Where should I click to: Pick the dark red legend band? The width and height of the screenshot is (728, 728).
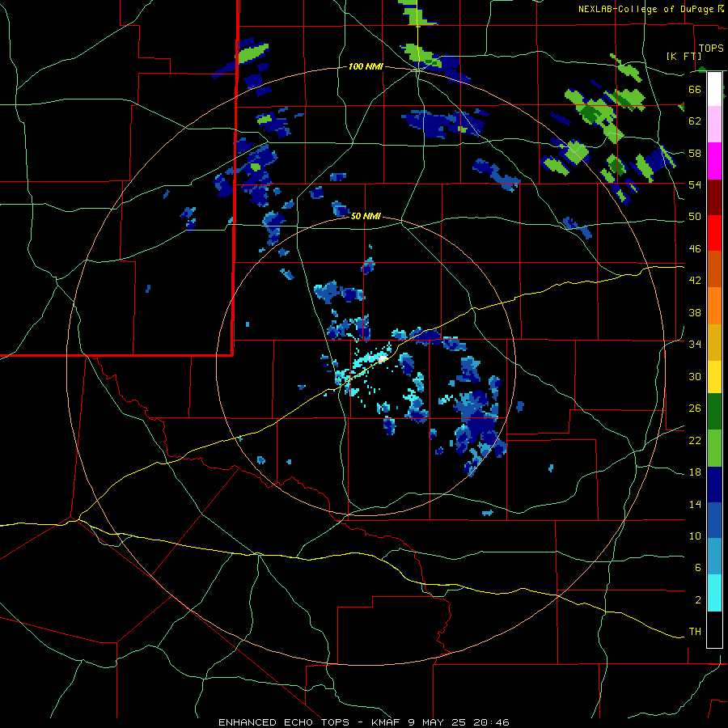click(714, 197)
